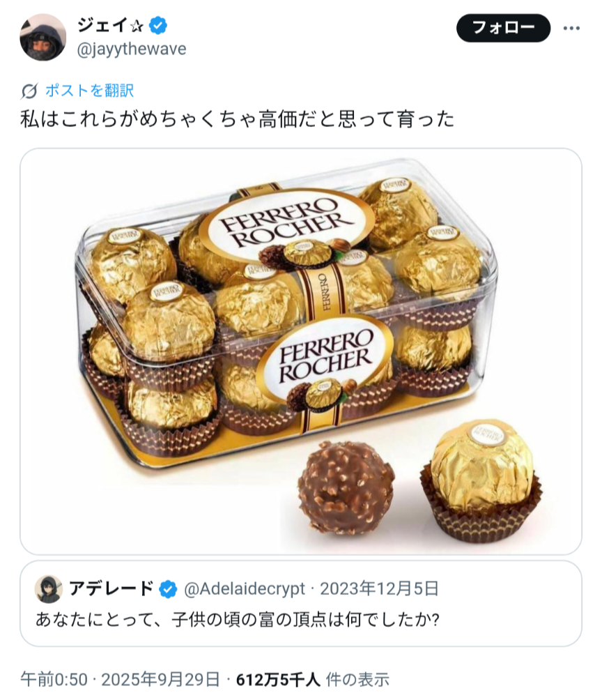This screenshot has height=700, width=602.
Task: Click the translate icon beside ポストを翻訳
Action: tap(29, 91)
